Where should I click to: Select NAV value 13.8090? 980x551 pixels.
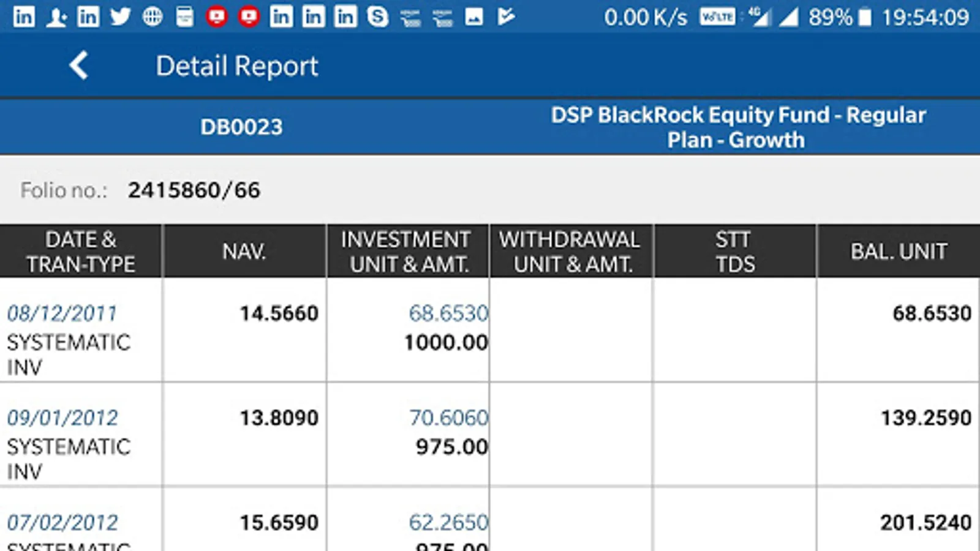click(279, 418)
